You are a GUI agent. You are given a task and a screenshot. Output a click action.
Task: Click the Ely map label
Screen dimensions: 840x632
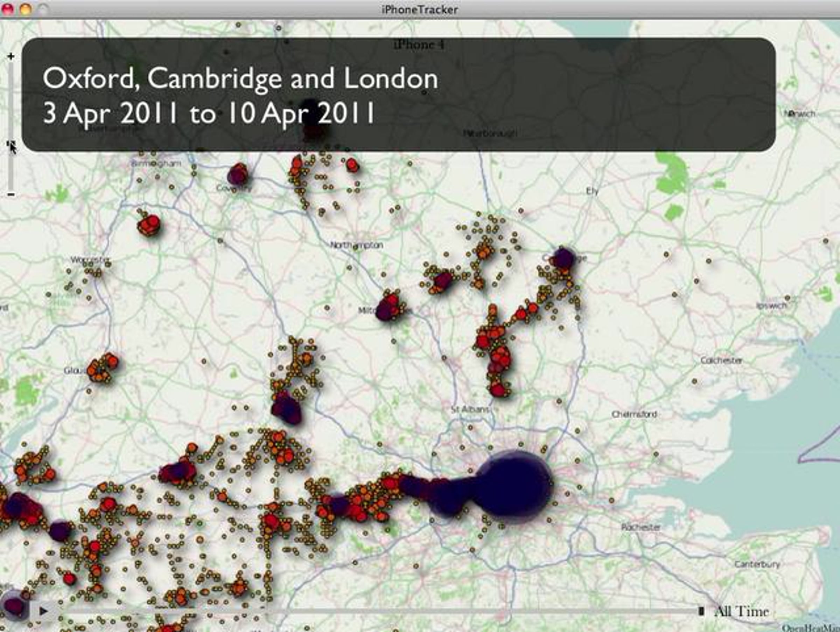[x=592, y=191]
